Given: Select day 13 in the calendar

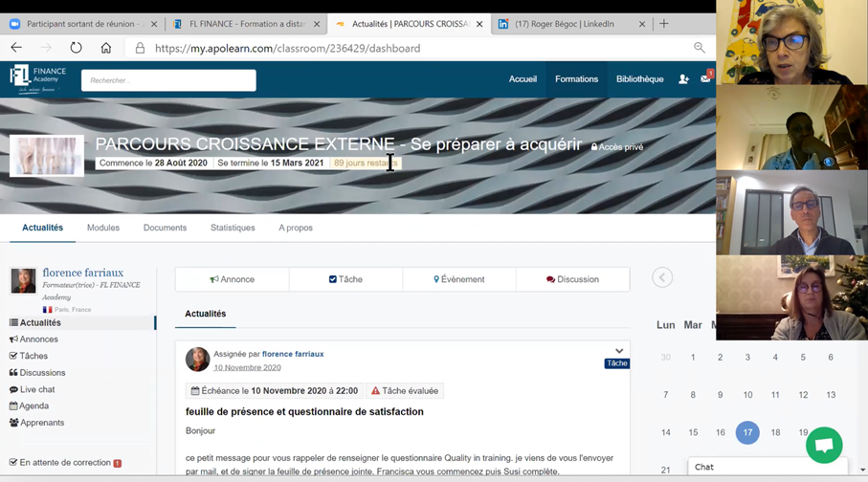Looking at the screenshot, I should [831, 395].
